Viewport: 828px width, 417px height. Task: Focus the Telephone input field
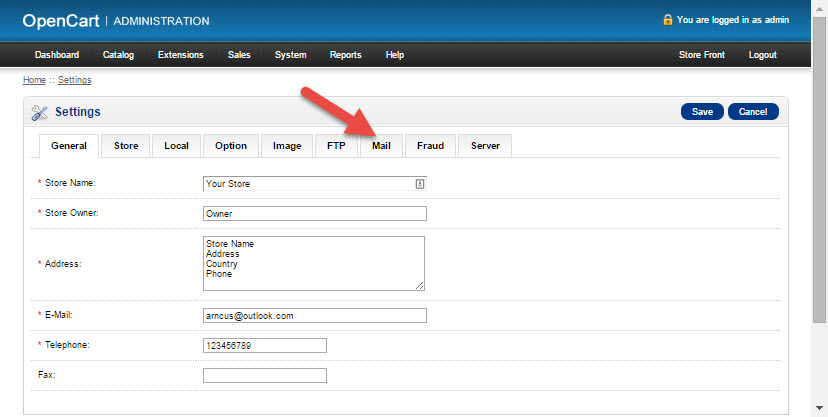click(265, 345)
